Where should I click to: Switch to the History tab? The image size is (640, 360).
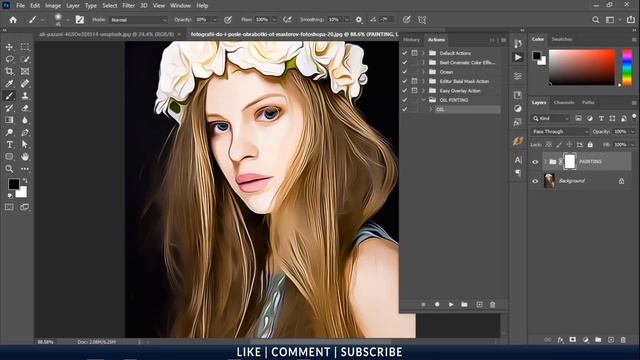(x=411, y=40)
